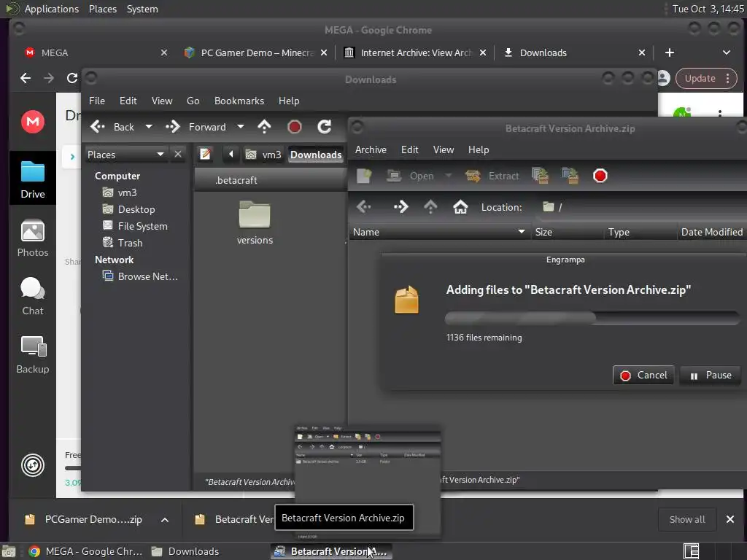Open the Drive section in MEGA

32,180
